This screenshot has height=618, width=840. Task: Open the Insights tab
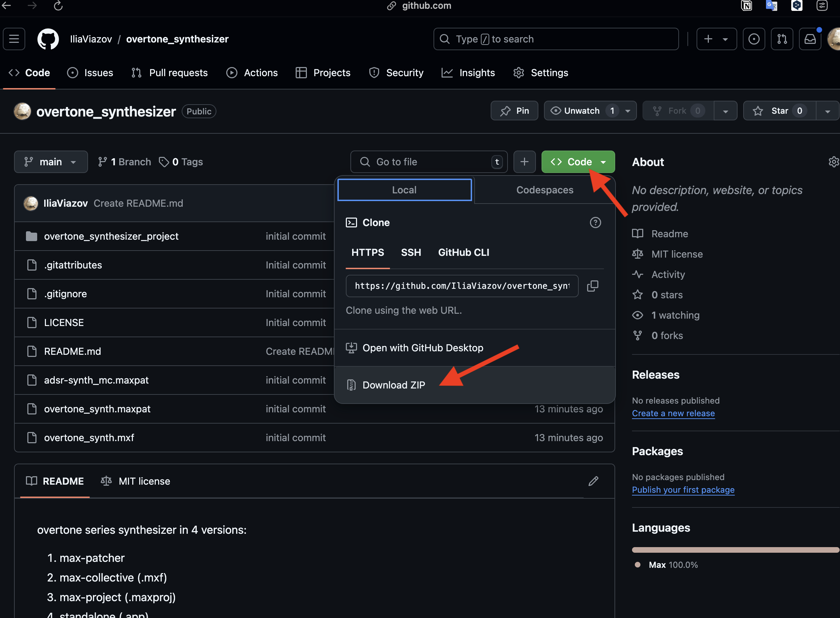pyautogui.click(x=468, y=73)
